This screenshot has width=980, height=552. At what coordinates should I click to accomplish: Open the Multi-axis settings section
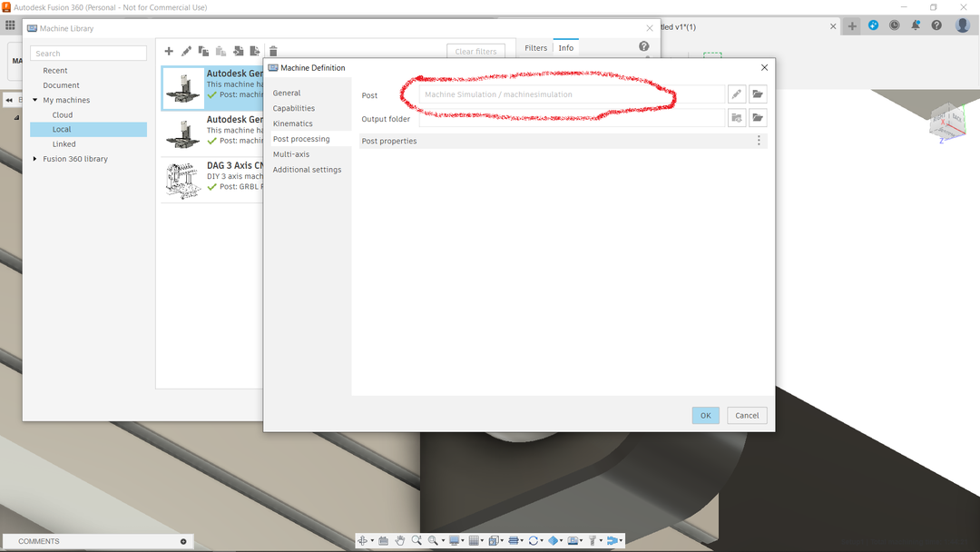[290, 154]
